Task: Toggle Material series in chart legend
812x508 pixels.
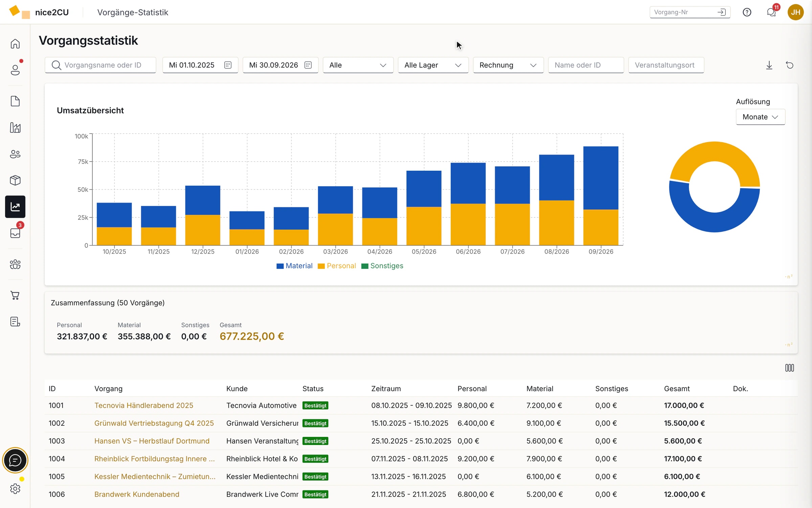Action: coord(294,266)
